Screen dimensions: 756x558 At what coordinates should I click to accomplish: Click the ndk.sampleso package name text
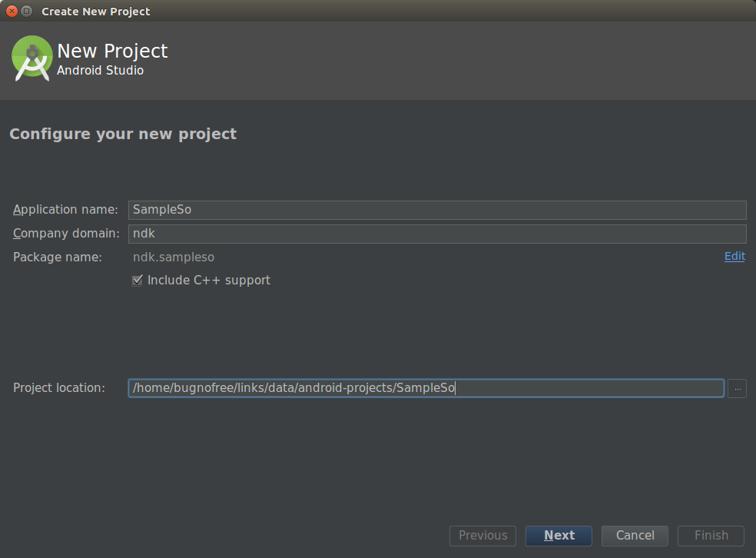(x=174, y=257)
